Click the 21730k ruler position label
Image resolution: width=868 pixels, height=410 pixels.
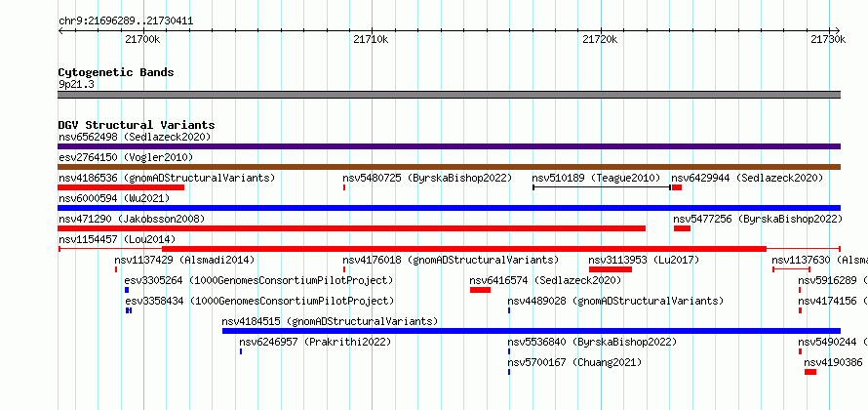click(828, 39)
